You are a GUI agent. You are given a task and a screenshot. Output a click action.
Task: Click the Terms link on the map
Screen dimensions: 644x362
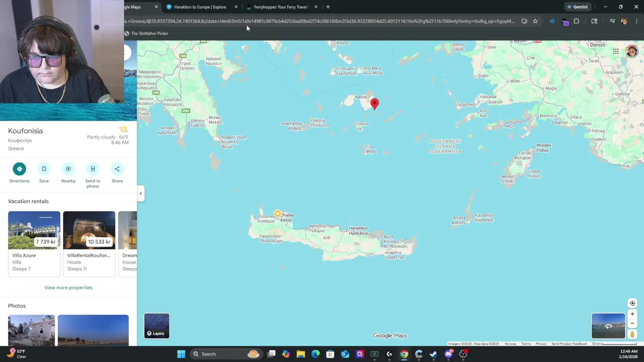(x=526, y=344)
